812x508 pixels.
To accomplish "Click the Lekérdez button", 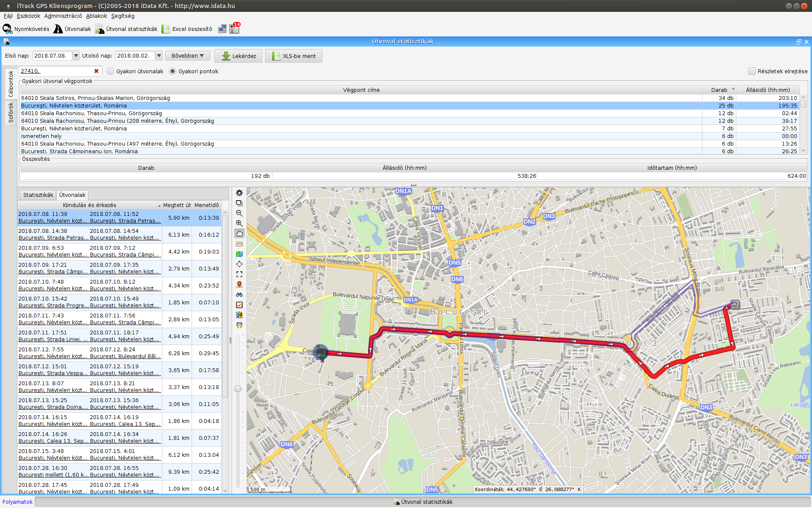I will (x=239, y=56).
